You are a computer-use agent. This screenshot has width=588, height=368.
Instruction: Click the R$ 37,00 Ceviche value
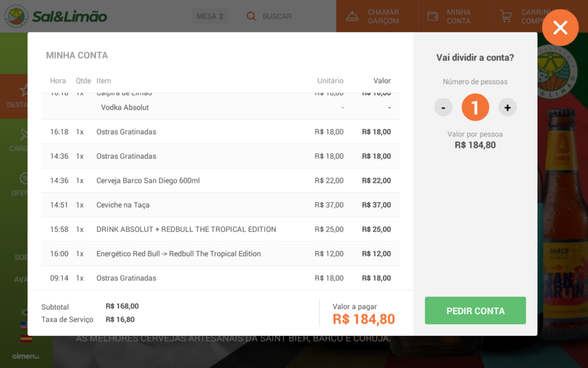(x=376, y=205)
